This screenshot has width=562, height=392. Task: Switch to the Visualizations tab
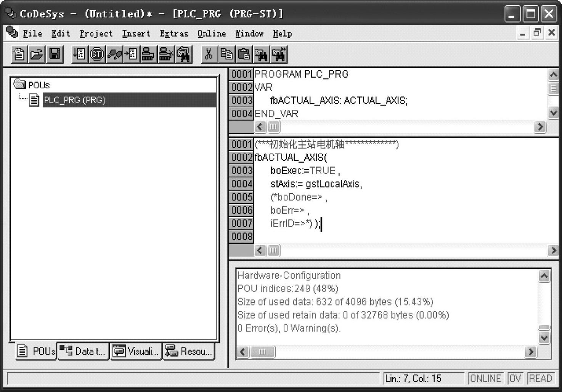(136, 351)
